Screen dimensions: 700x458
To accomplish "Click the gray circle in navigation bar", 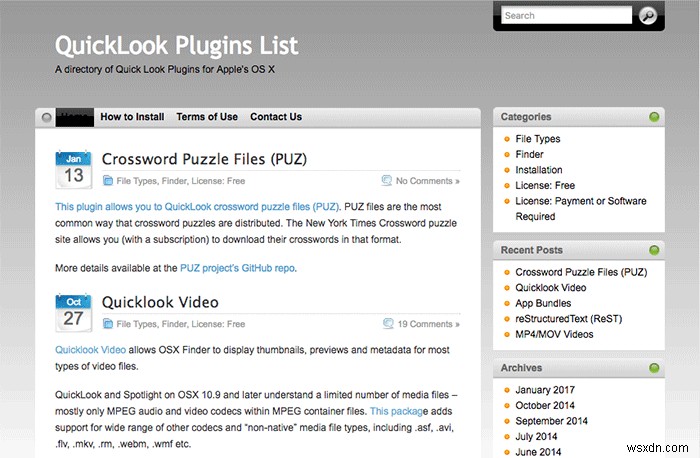I will click(46, 117).
